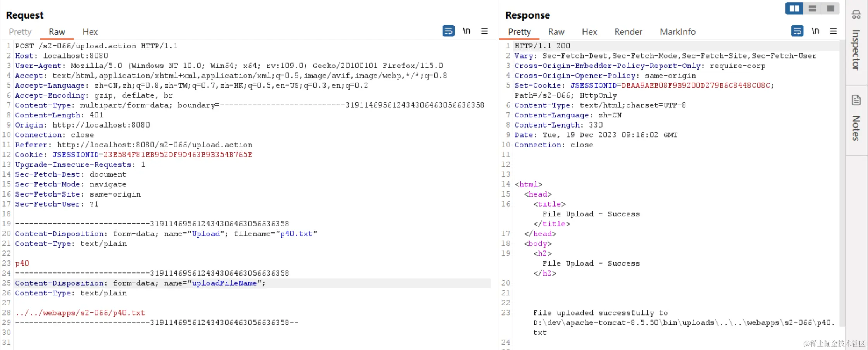Switch Request to Hex tab
This screenshot has height=350, width=868.
pos(90,32)
